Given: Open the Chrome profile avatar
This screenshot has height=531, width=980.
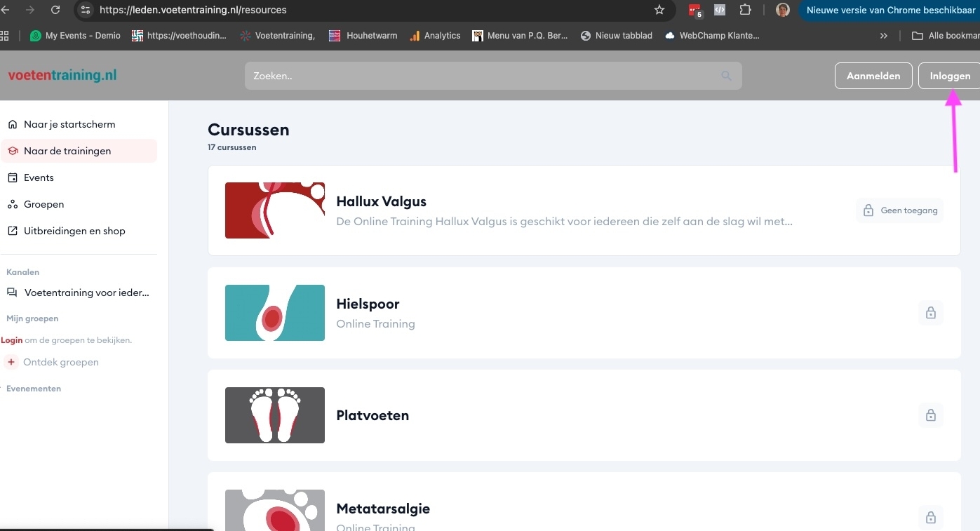Looking at the screenshot, I should pos(782,11).
